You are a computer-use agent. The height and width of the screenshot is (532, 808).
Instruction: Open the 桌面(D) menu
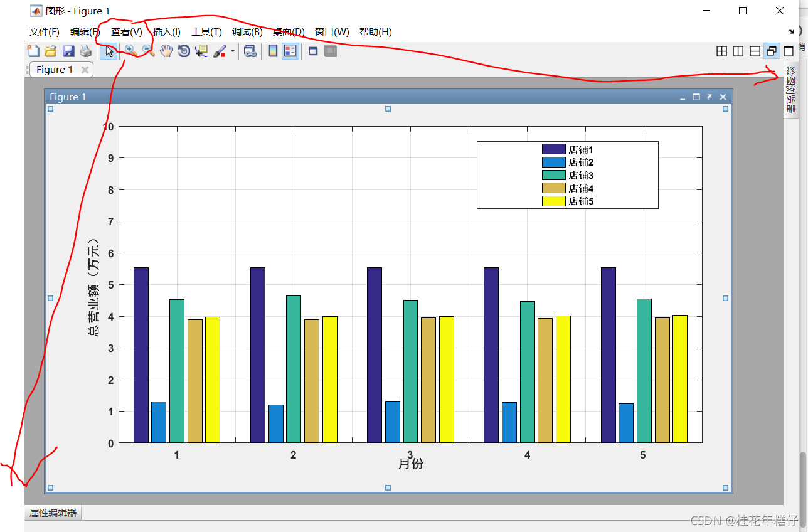(x=289, y=32)
